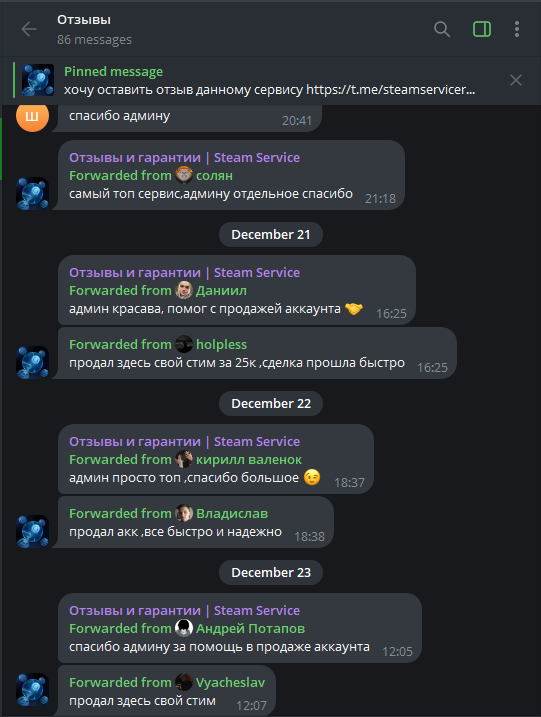The height and width of the screenshot is (717, 541).
Task: Click Владислав's small profile picture
Action: pyautogui.click(x=184, y=514)
